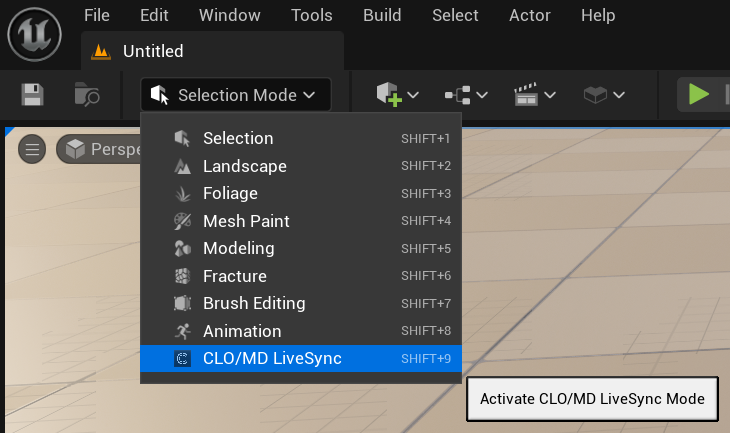
Task: Expand the Blueprints dropdown arrow
Action: coord(482,95)
